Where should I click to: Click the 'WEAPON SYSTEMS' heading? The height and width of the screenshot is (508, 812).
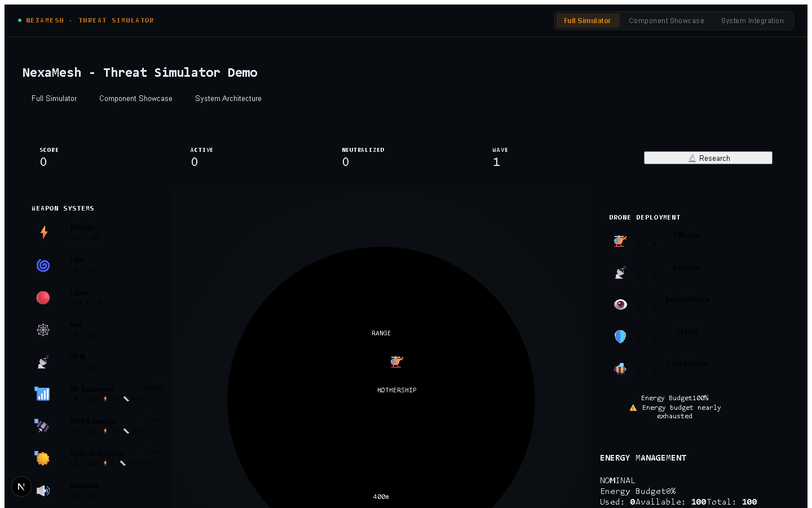[x=63, y=208]
